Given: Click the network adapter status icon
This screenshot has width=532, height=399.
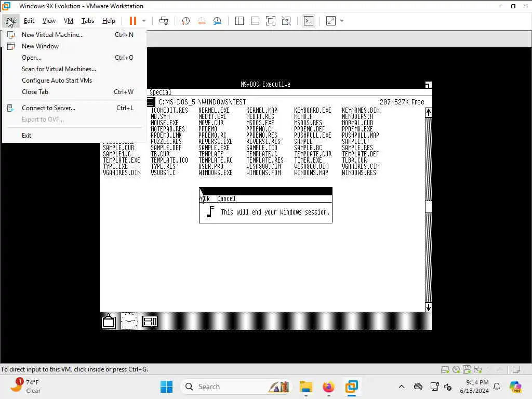Looking at the screenshot, I should pyautogui.click(x=478, y=369).
